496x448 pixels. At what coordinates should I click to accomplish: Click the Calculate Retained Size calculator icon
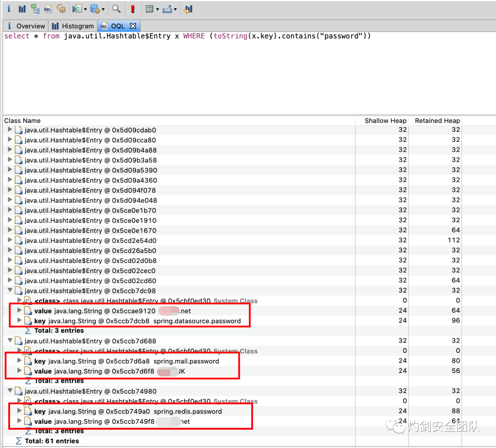tap(150, 9)
